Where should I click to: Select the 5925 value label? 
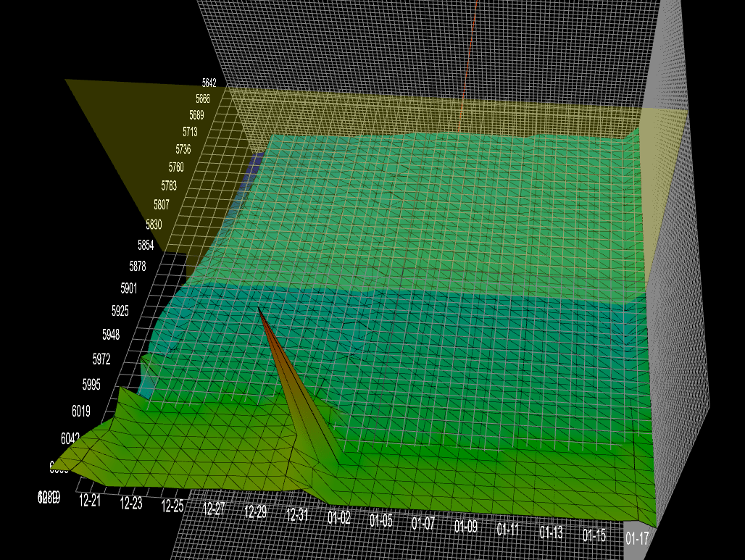pos(120,311)
